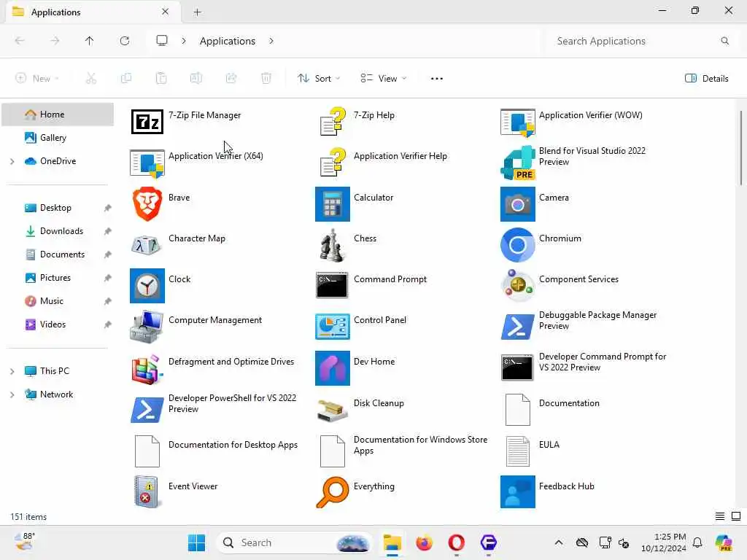Open Firefox from the taskbar

424,542
